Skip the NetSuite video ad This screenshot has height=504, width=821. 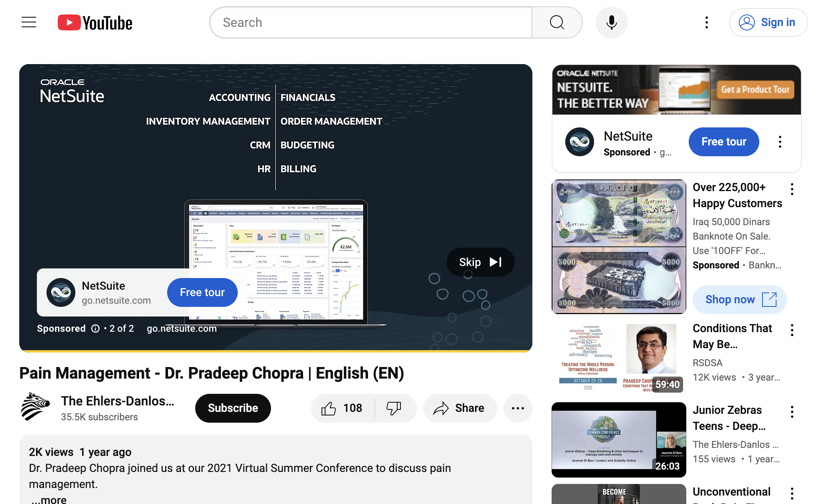click(x=480, y=262)
